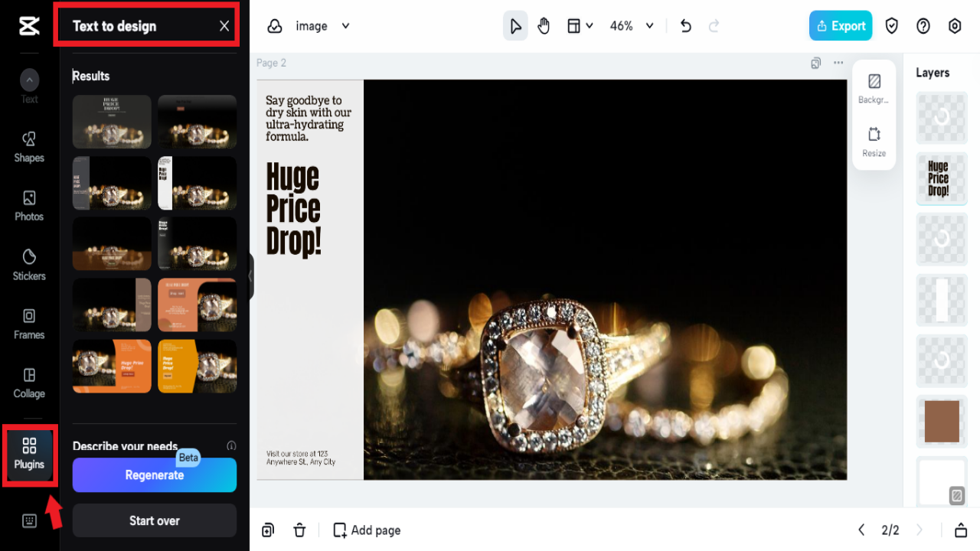Open keyboard shortcuts icon in sidebar
980x551 pixels.
click(29, 521)
